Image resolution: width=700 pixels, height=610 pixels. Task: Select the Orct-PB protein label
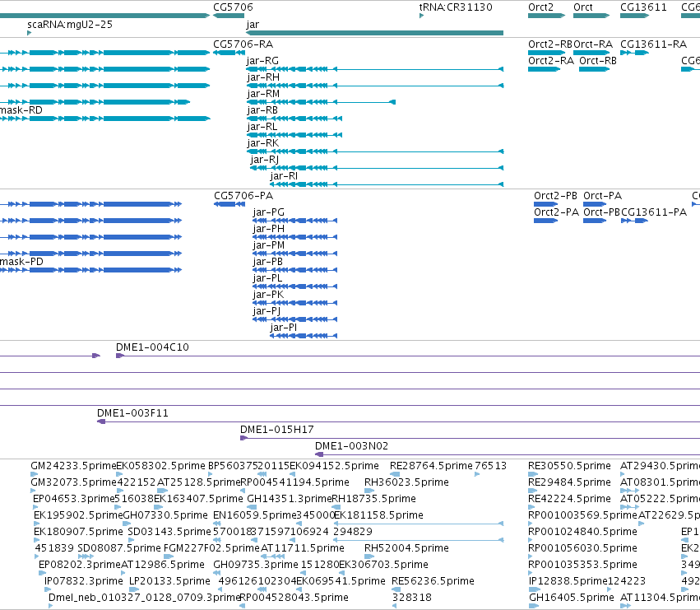point(601,212)
